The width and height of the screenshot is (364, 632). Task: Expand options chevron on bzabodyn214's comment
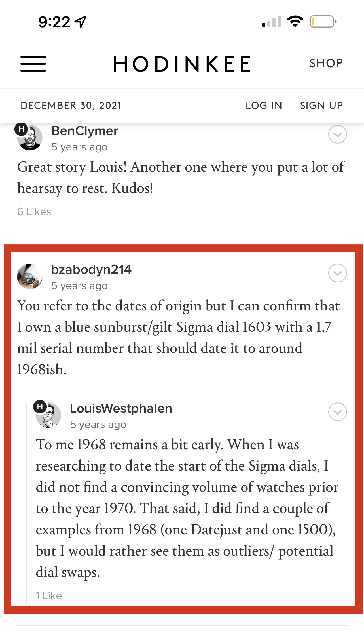(x=337, y=273)
